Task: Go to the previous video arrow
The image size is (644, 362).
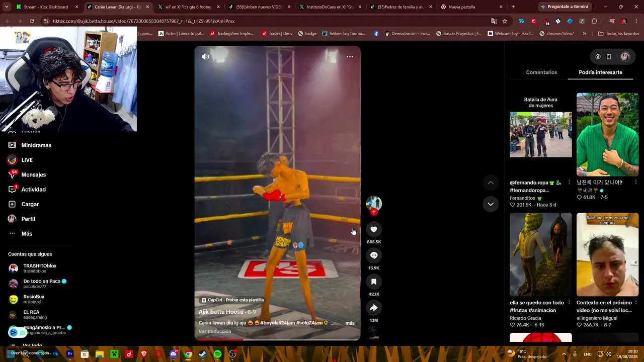Action: [x=491, y=183]
